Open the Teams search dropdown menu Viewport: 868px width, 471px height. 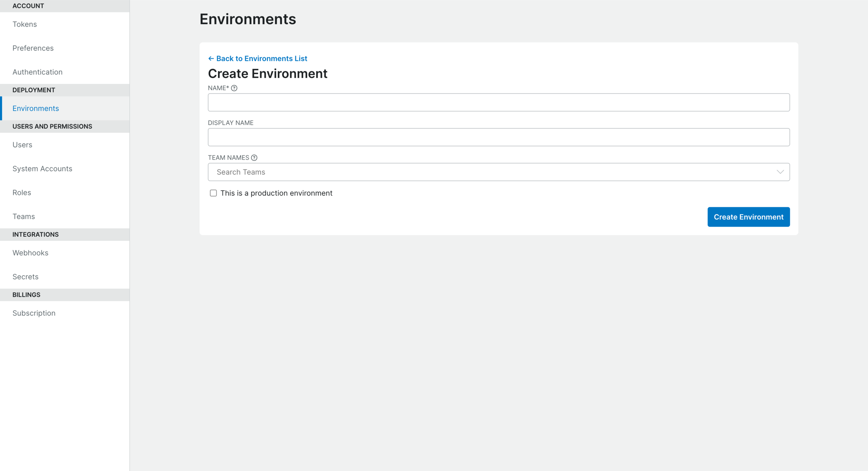click(x=498, y=172)
